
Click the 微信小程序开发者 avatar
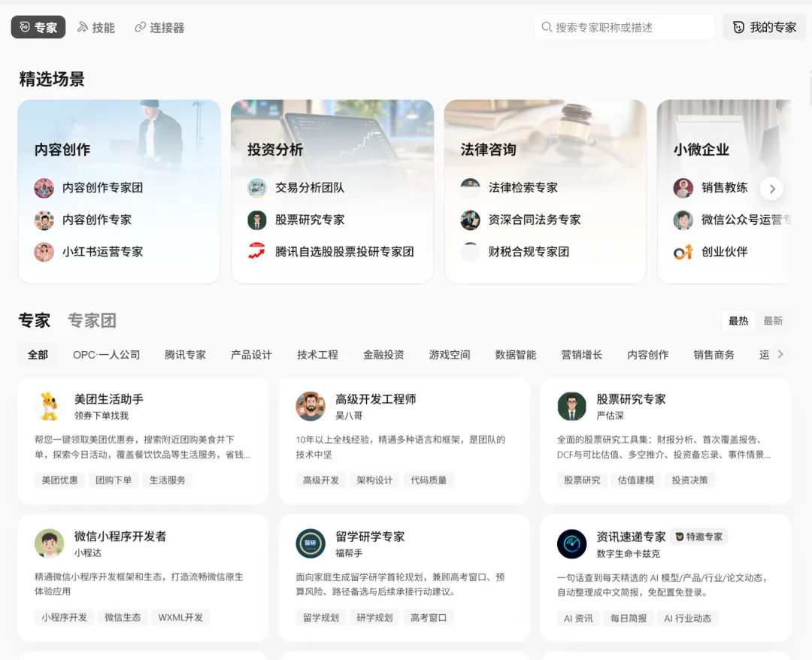click(x=49, y=543)
